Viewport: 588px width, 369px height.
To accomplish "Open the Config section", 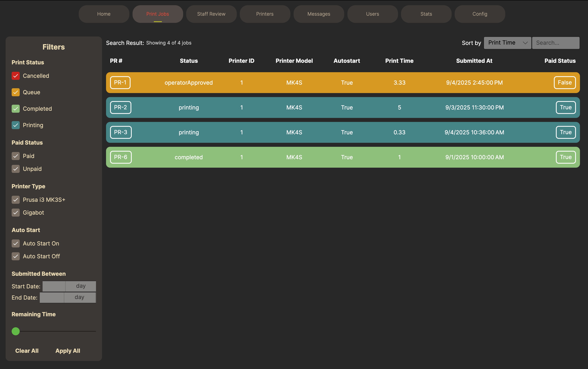I will tap(480, 14).
